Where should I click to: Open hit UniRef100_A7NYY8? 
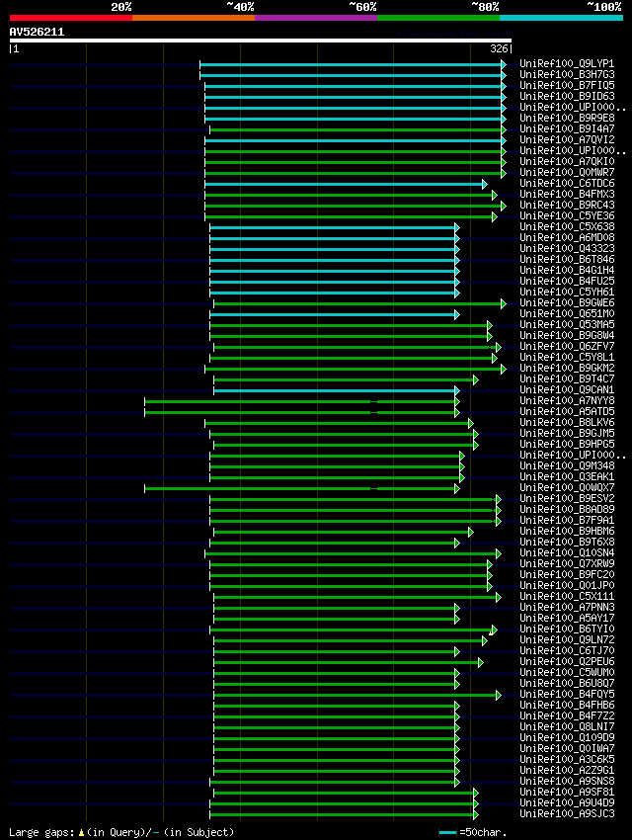pos(567,400)
